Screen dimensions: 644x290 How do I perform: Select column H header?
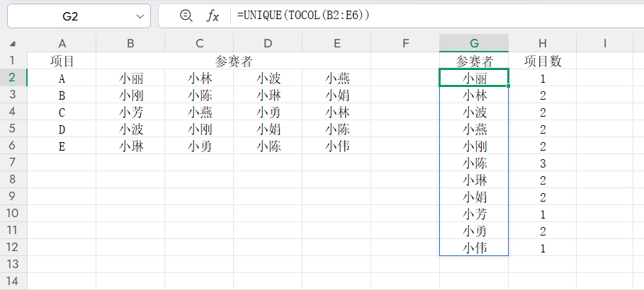tap(543, 43)
